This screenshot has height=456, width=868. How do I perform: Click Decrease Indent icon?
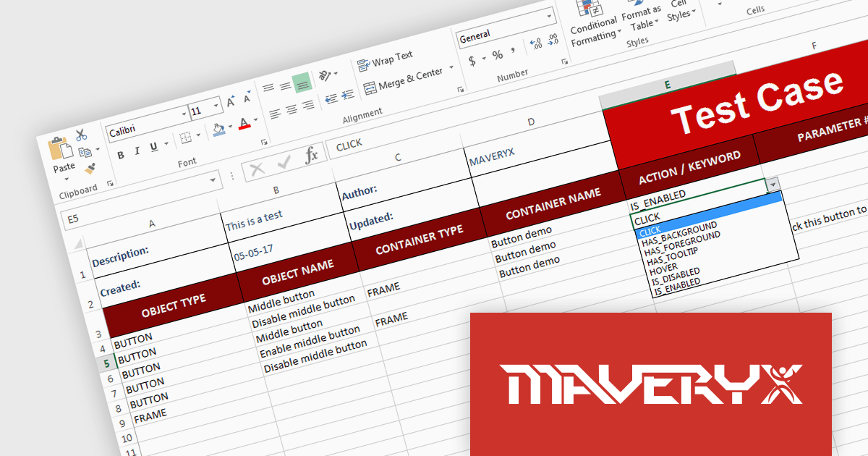(x=331, y=99)
